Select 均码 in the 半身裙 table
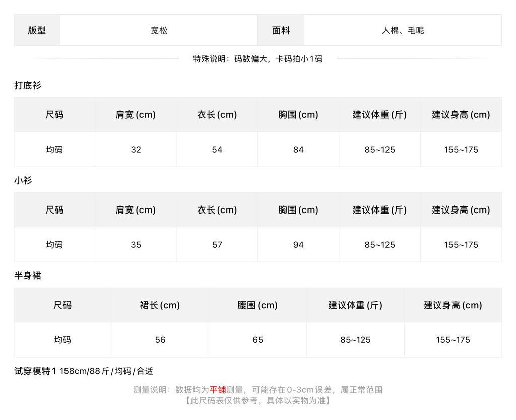The height and width of the screenshot is (420, 516). [x=62, y=340]
